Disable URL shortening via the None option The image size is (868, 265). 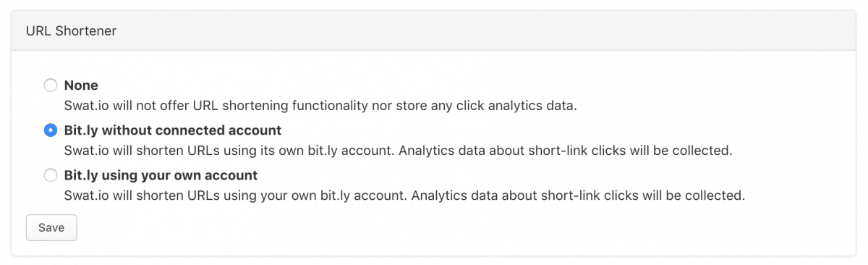51,85
